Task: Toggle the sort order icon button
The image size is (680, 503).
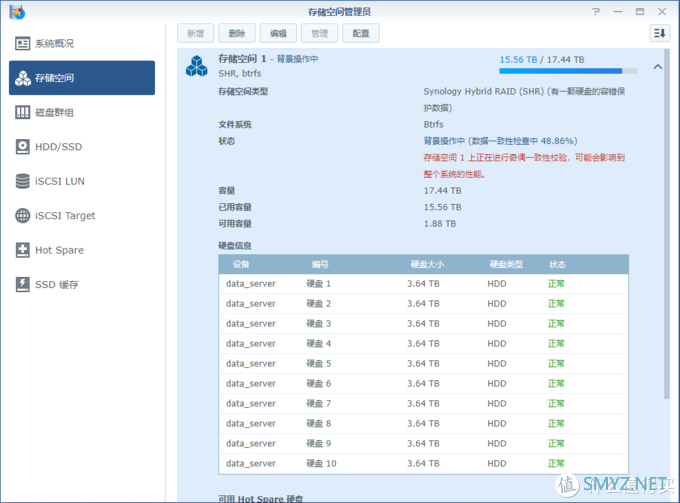Action: tap(660, 33)
